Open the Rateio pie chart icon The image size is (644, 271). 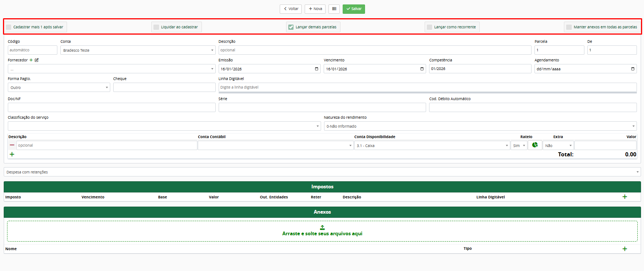click(x=535, y=145)
